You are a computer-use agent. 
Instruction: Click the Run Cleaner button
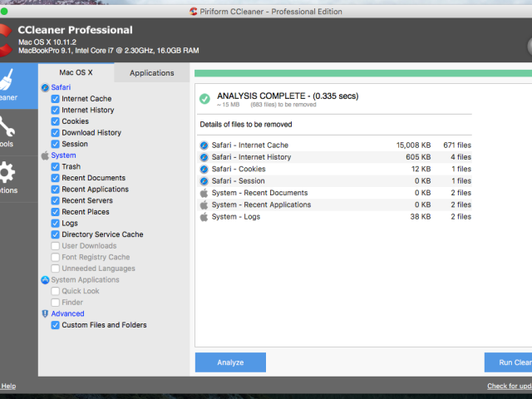point(508,362)
